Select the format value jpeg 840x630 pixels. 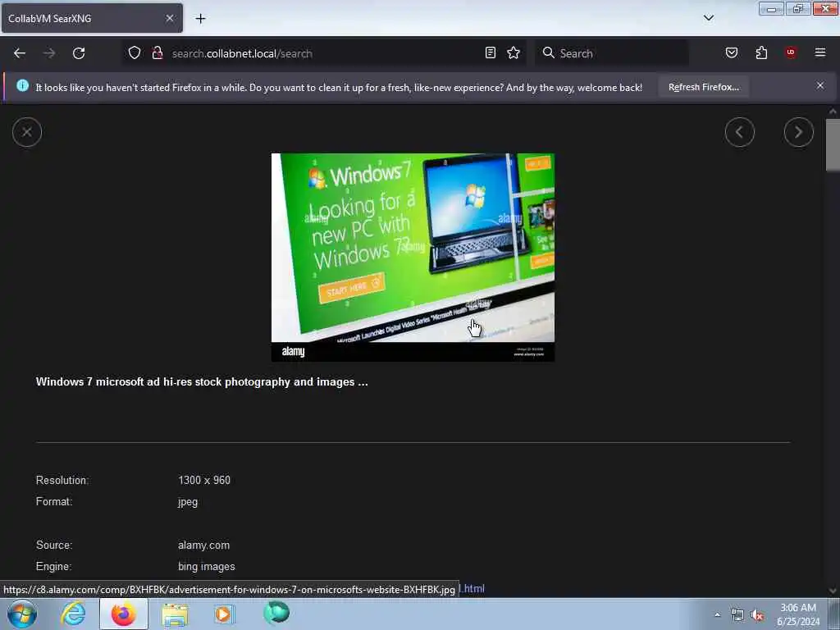coord(188,502)
